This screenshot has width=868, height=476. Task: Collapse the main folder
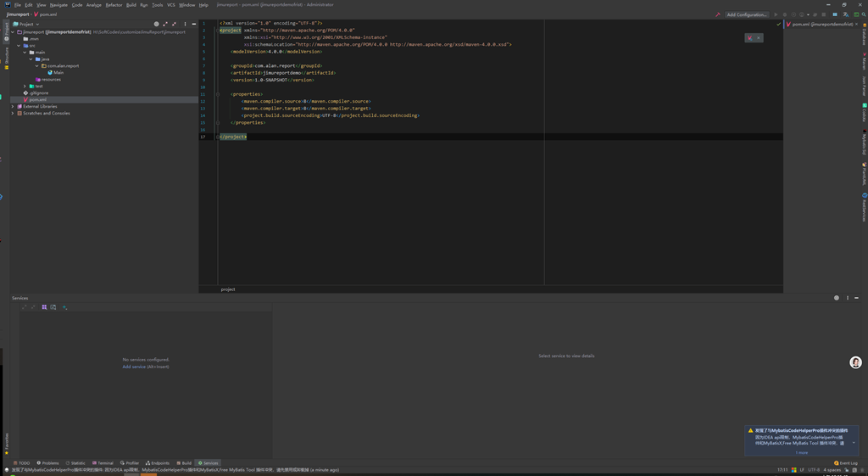(x=25, y=52)
